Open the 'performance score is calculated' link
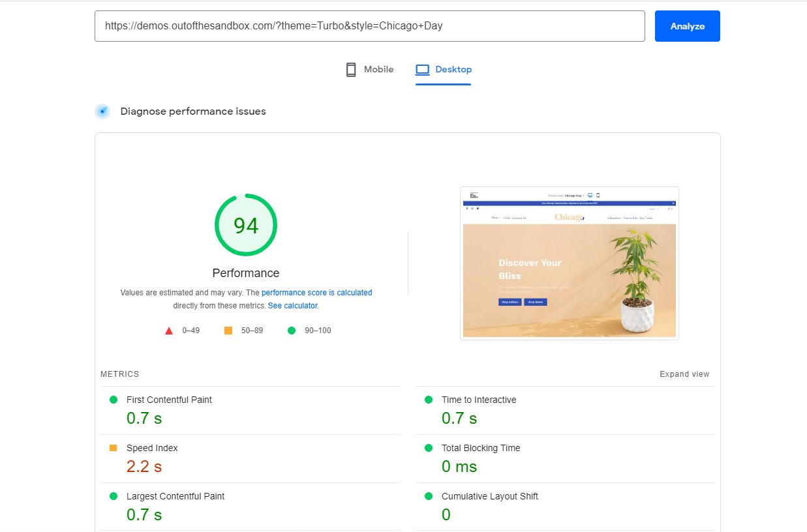 [317, 293]
